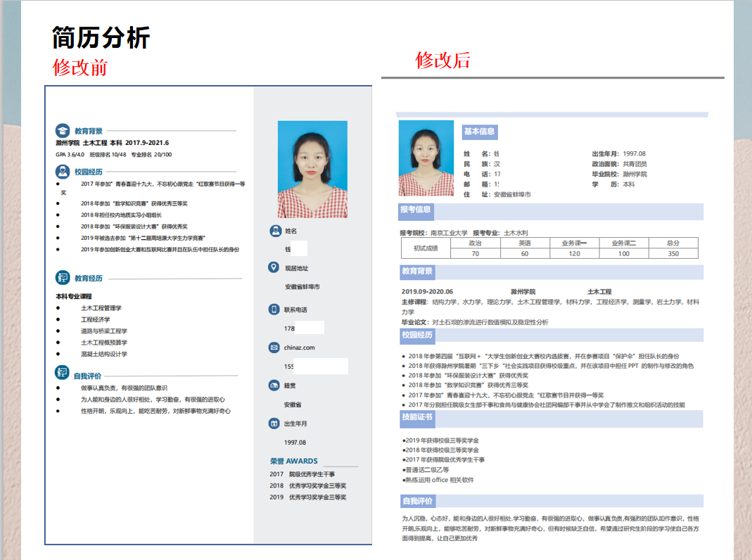Click the score 60 table cell
Viewport: 752px width, 560px height.
click(525, 254)
